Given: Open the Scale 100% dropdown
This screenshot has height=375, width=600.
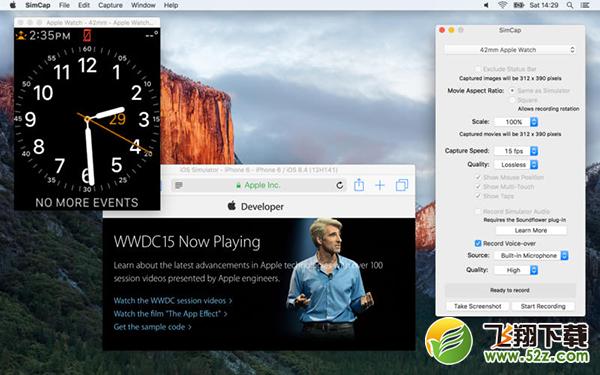Looking at the screenshot, I should click(516, 122).
